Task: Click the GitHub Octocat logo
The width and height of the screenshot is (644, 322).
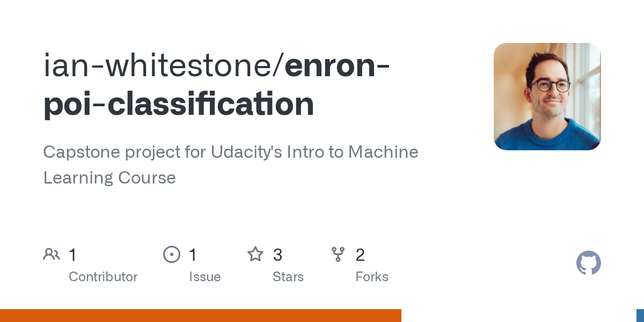Action: (x=588, y=264)
